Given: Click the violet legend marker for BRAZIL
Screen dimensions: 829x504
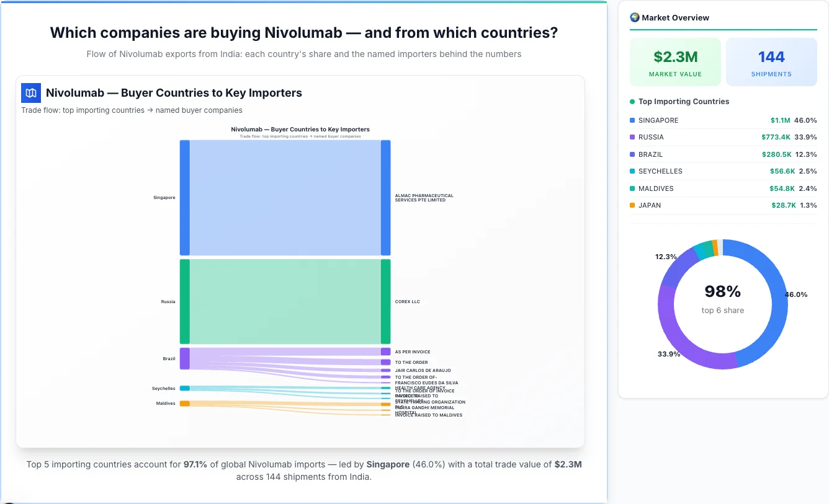Looking at the screenshot, I should tap(632, 154).
